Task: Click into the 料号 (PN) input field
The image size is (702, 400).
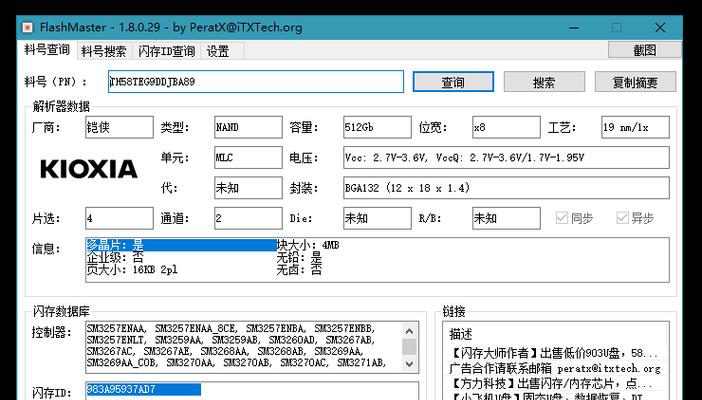Action: pos(256,82)
